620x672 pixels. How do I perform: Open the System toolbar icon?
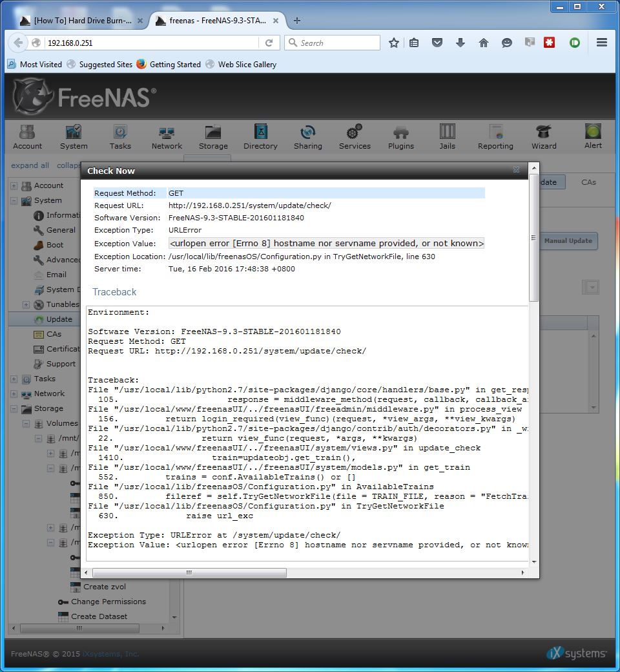74,137
